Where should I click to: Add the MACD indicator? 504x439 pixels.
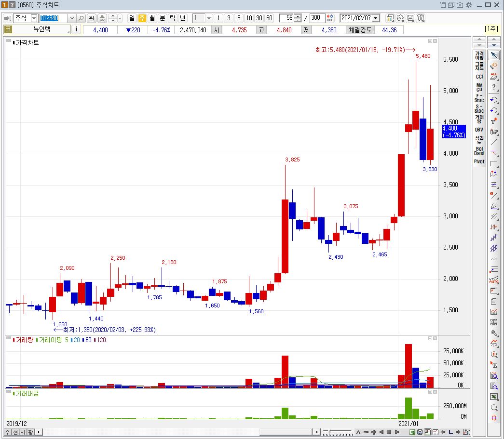point(479,87)
